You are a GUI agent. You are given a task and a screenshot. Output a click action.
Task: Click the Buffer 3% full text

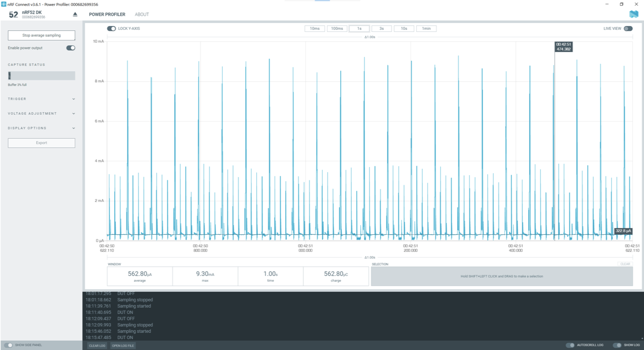pyautogui.click(x=17, y=85)
